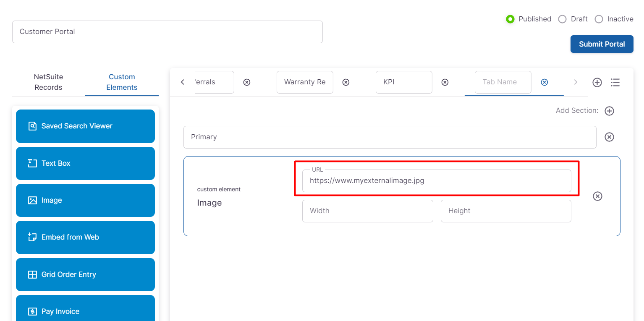This screenshot has height=321, width=644.
Task: Open the tab list menu icon
Action: pos(615,82)
